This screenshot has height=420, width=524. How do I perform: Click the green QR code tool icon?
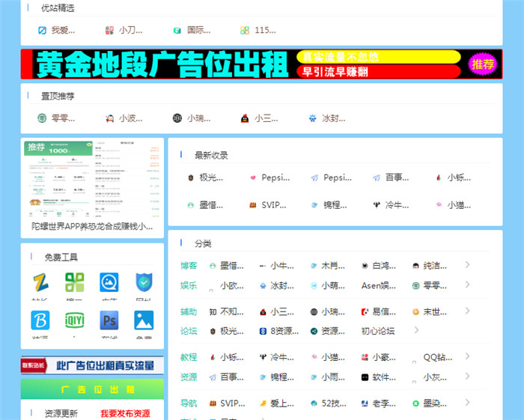pyautogui.click(x=74, y=283)
